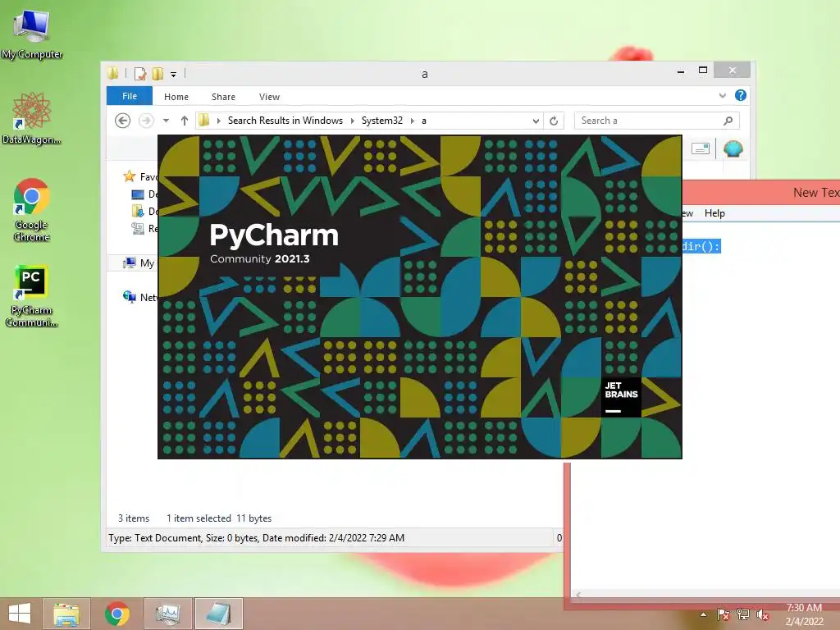The image size is (840, 630).
Task: Click the blue shell icon in Explorer toolbar
Action: click(733, 148)
